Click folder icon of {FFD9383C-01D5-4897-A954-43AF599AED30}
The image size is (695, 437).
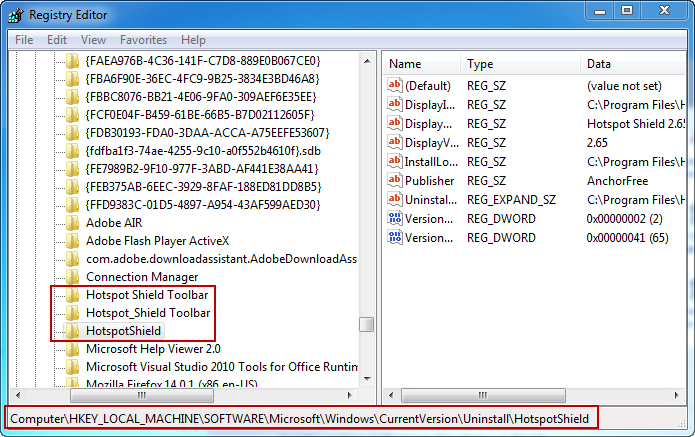pos(73,205)
